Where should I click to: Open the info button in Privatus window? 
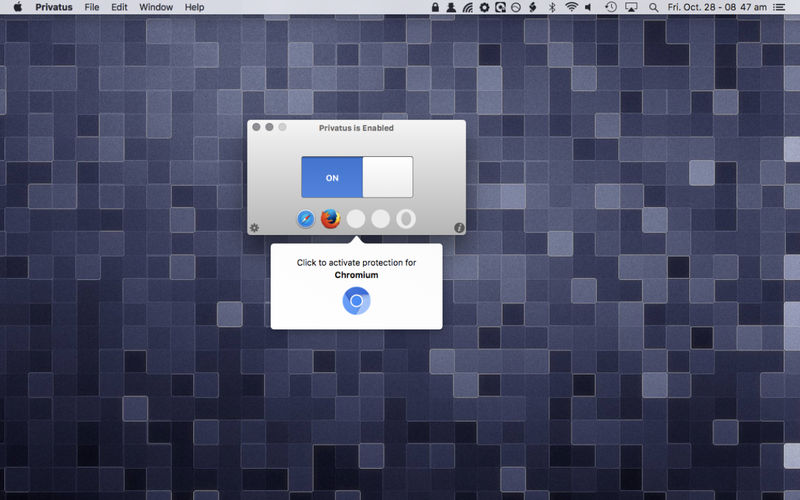(x=459, y=228)
